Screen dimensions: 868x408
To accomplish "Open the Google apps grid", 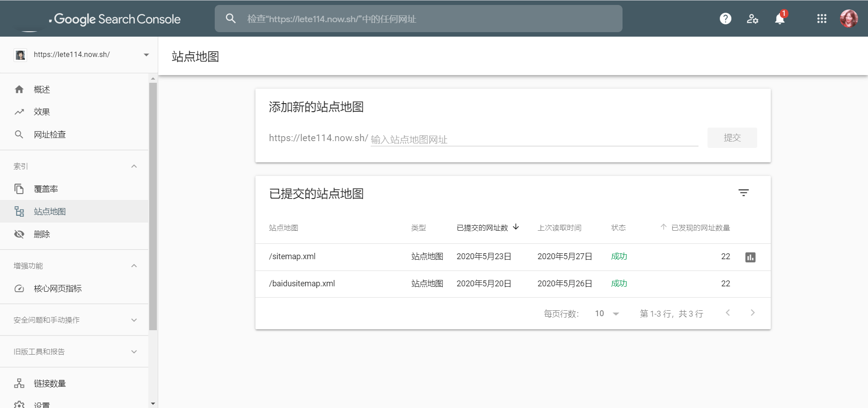I will pyautogui.click(x=821, y=19).
